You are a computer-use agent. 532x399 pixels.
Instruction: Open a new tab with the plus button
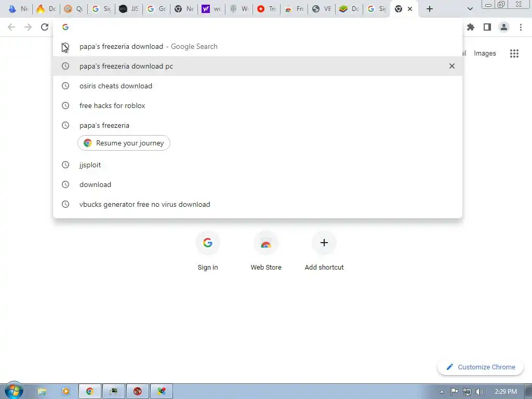430,9
